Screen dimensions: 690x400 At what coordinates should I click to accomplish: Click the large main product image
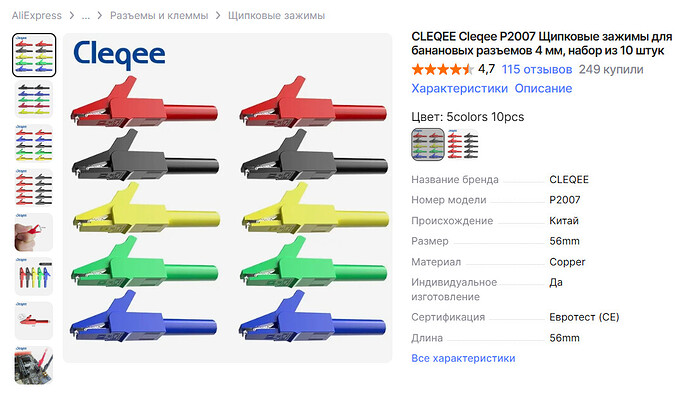[x=227, y=198]
